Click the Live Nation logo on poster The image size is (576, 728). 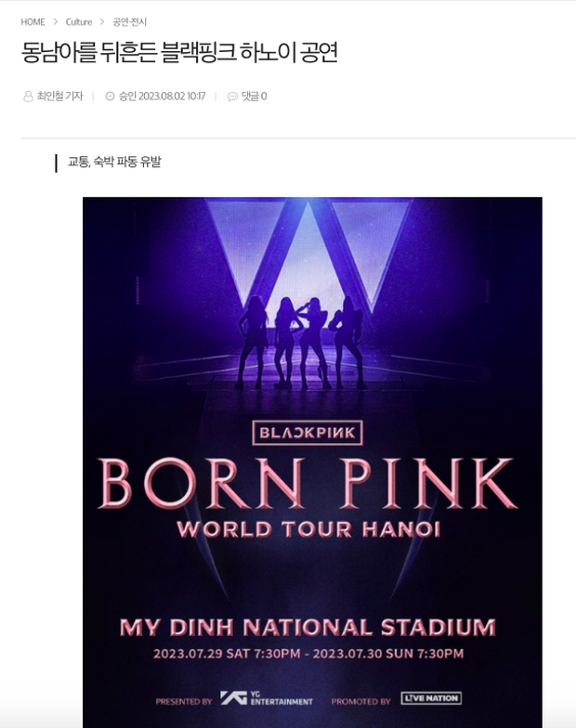click(431, 698)
